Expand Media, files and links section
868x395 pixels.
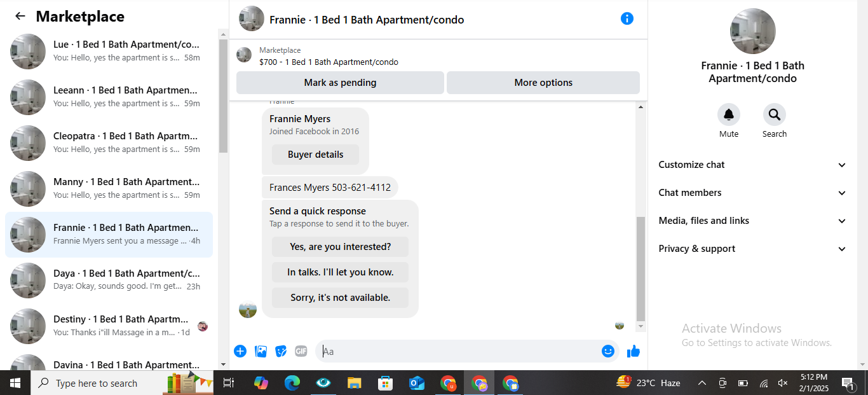(752, 221)
